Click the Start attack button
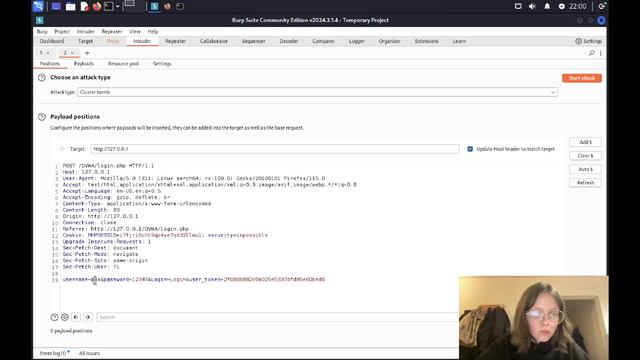Viewport: 640px width, 360px height. (x=582, y=78)
